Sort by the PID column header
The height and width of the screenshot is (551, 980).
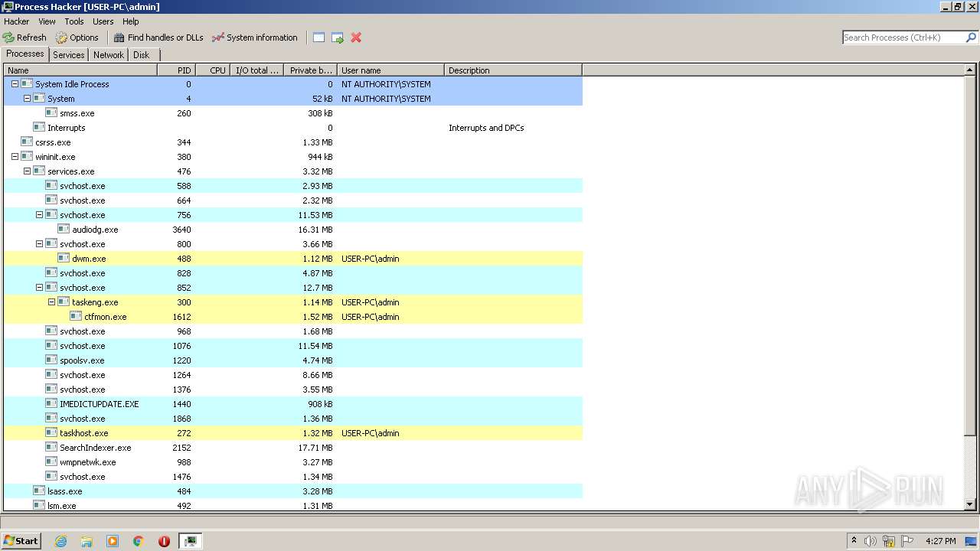click(176, 70)
